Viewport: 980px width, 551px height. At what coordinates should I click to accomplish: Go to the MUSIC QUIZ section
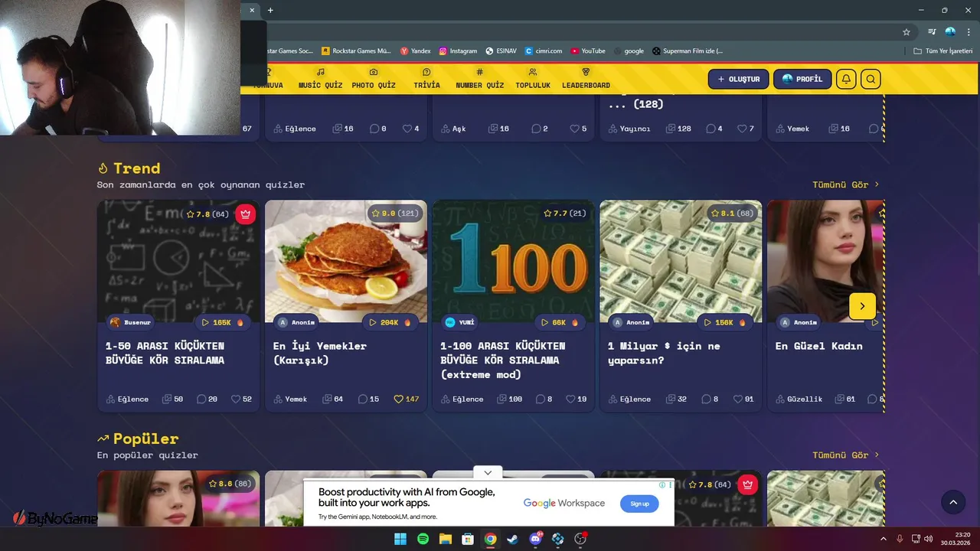coord(320,79)
